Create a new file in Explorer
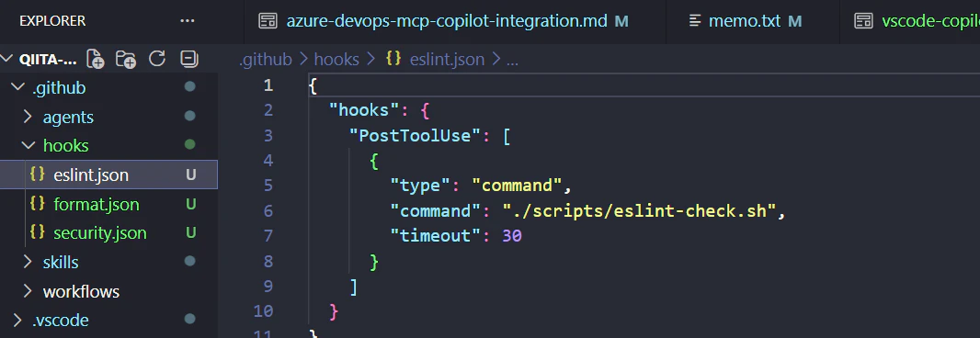Viewport: 980px width, 338px height. (x=95, y=59)
